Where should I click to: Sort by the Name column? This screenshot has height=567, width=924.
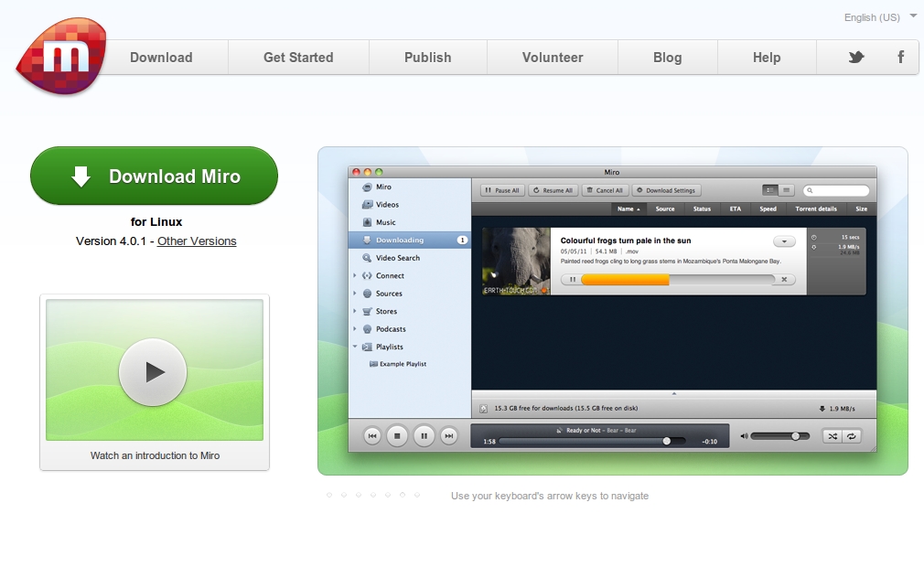point(629,209)
